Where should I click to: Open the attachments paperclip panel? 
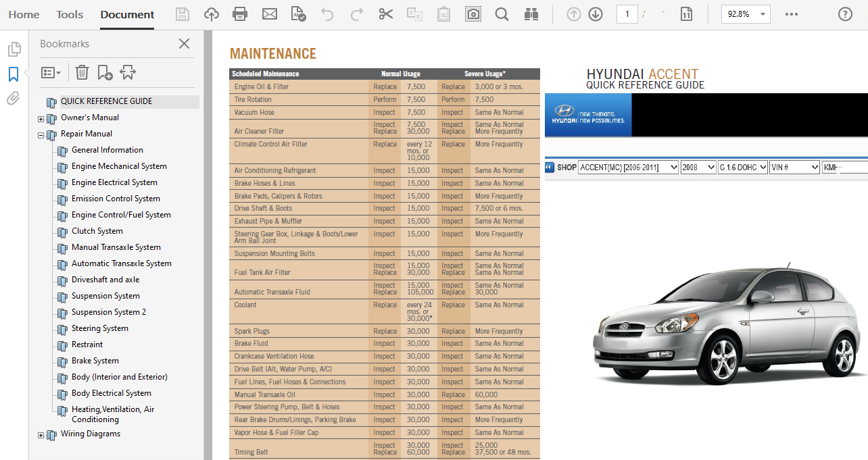point(14,98)
